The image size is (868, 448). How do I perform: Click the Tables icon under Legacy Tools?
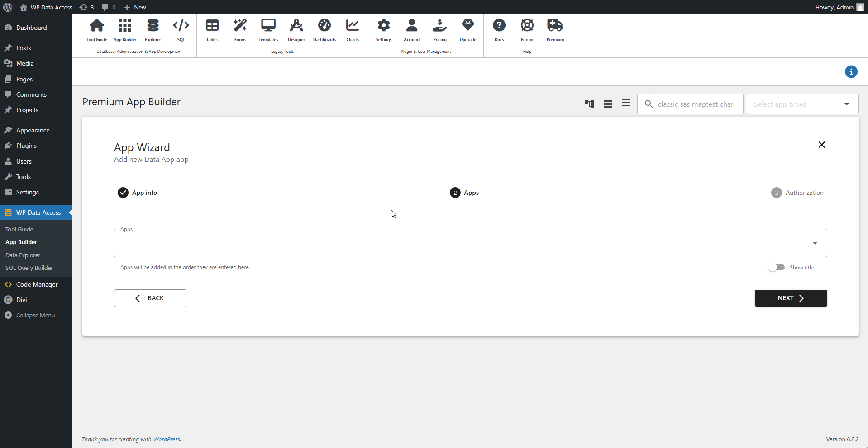point(212,29)
